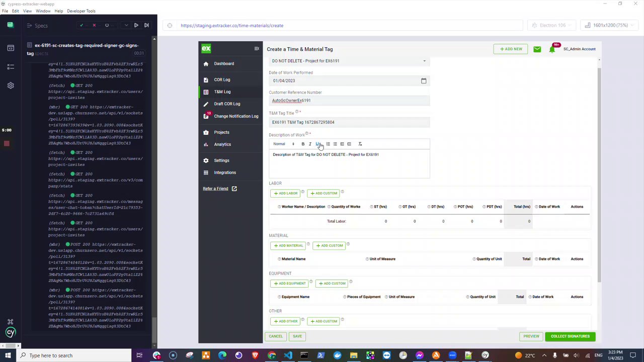Screen dimensions: 644x362
Task: Insert bullet list in description editor
Action: (x=335, y=144)
